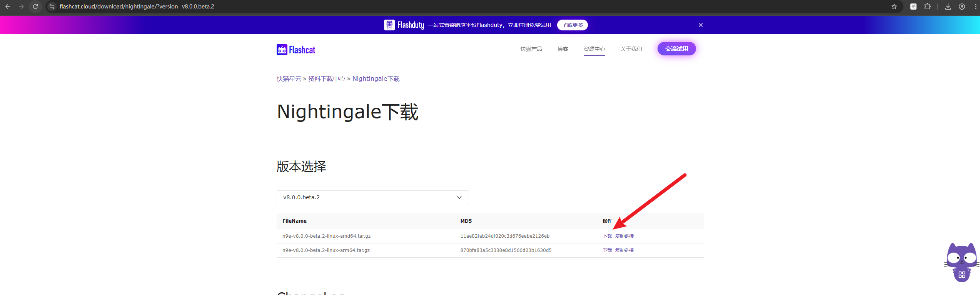
Task: Click the Flashduty logo in banner
Action: [x=404, y=25]
